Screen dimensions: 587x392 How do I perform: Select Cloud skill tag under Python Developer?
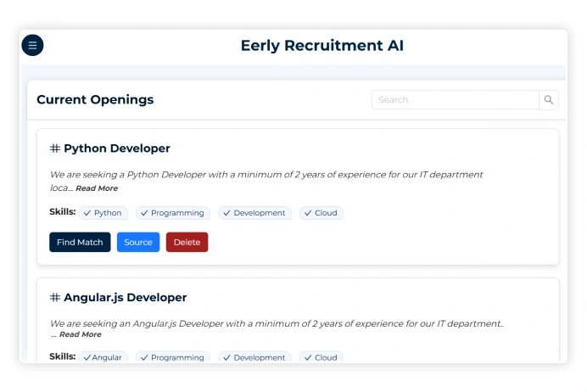(321, 213)
